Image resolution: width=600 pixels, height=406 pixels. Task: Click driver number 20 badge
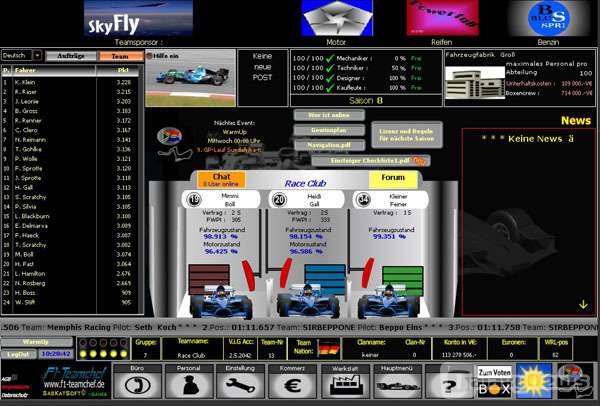pyautogui.click(x=279, y=199)
